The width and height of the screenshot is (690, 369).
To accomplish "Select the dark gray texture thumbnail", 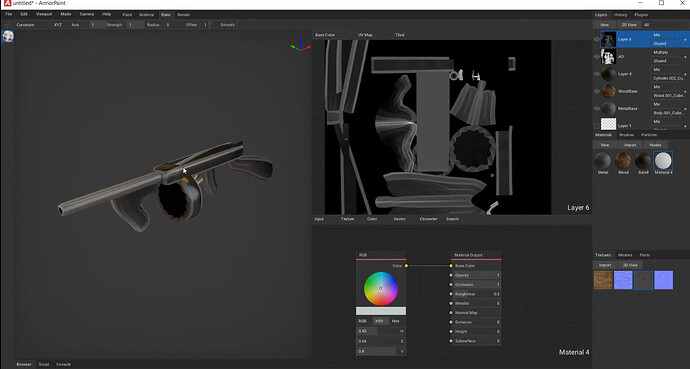I will click(x=643, y=280).
